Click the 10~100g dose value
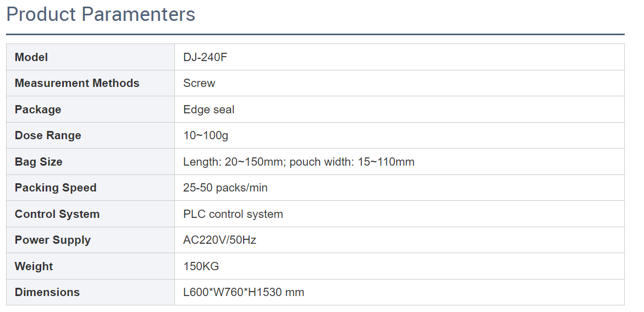Viewport: 644px width, 312px height. pyautogui.click(x=206, y=135)
